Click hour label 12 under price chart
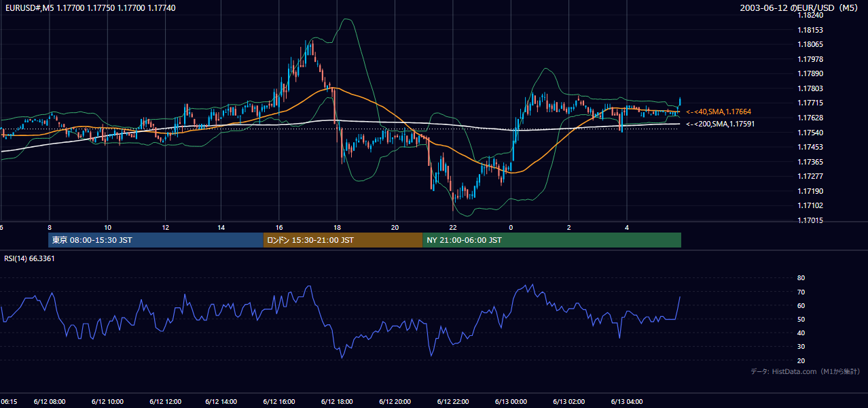Viewport: 868px width, 408px height. pyautogui.click(x=165, y=227)
